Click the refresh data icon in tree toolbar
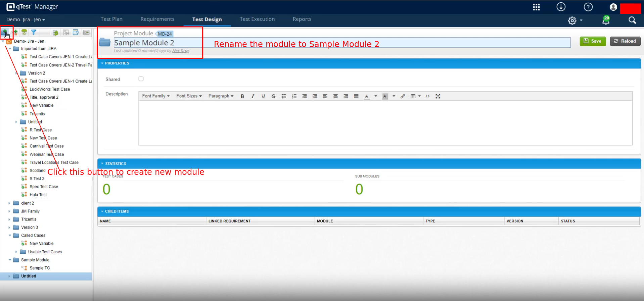The height and width of the screenshot is (301, 644). click(55, 33)
